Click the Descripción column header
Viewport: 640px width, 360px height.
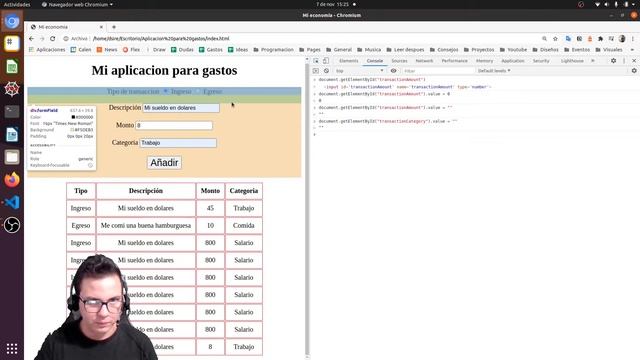tap(146, 191)
